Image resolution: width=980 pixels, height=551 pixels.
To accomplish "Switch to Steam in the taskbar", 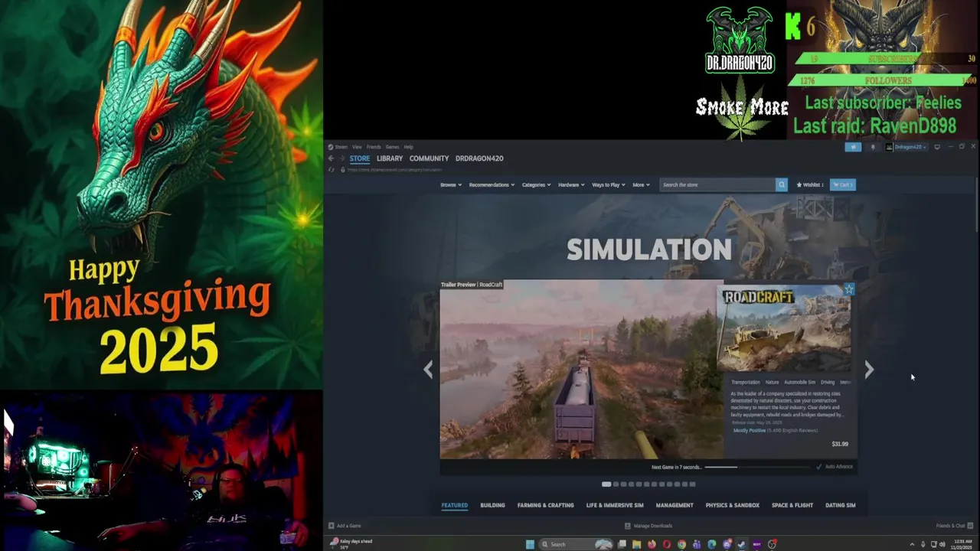I will [742, 544].
